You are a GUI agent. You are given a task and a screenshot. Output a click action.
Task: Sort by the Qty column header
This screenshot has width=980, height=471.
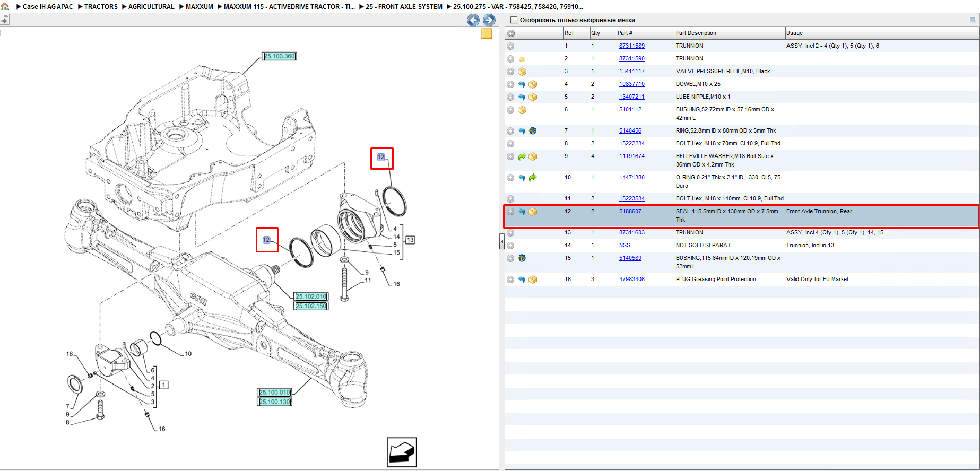(x=603, y=33)
